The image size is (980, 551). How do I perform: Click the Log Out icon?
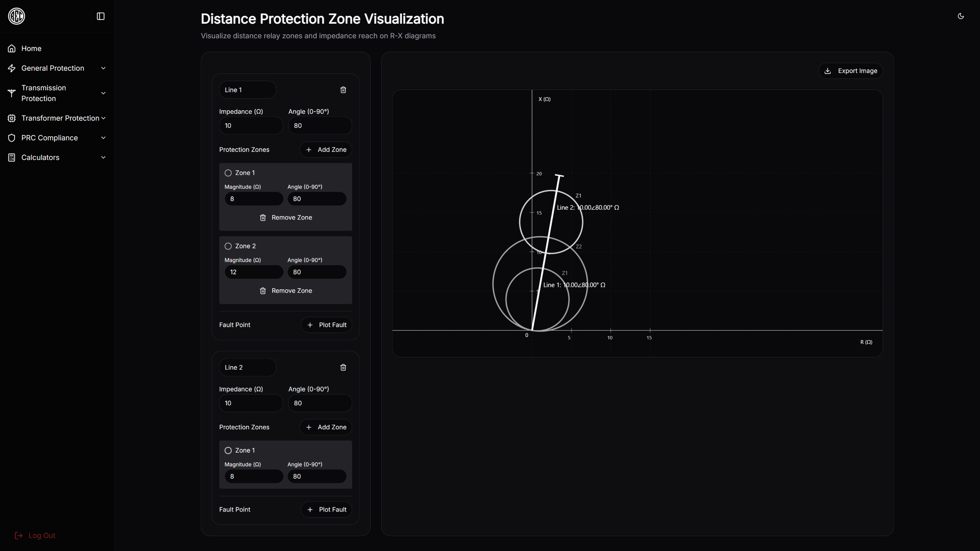pos(18,535)
